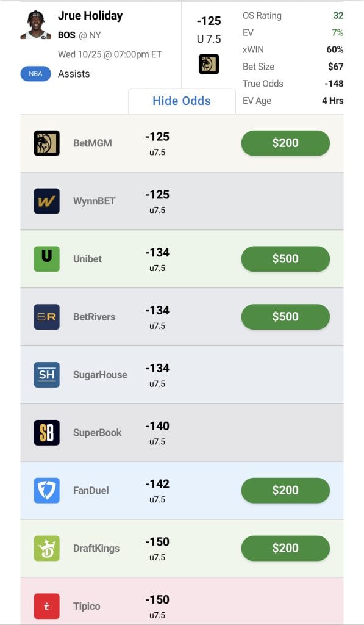364x625 pixels.
Task: Click the Unibet $500 bet button
Action: coord(285,259)
